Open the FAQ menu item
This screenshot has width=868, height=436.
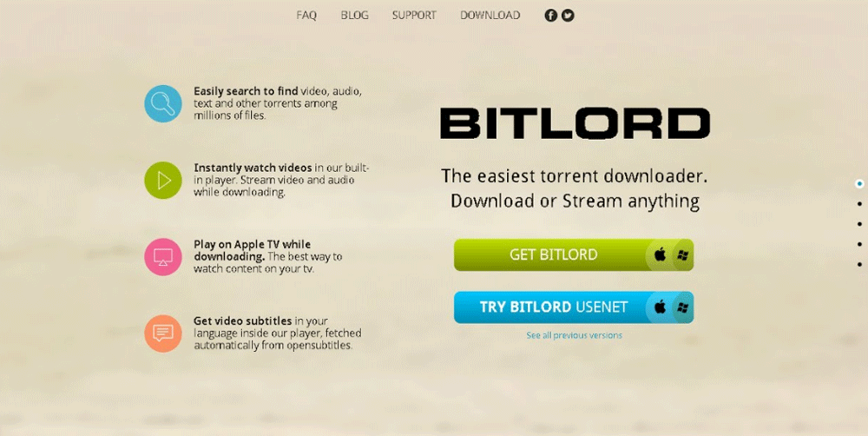pos(306,16)
